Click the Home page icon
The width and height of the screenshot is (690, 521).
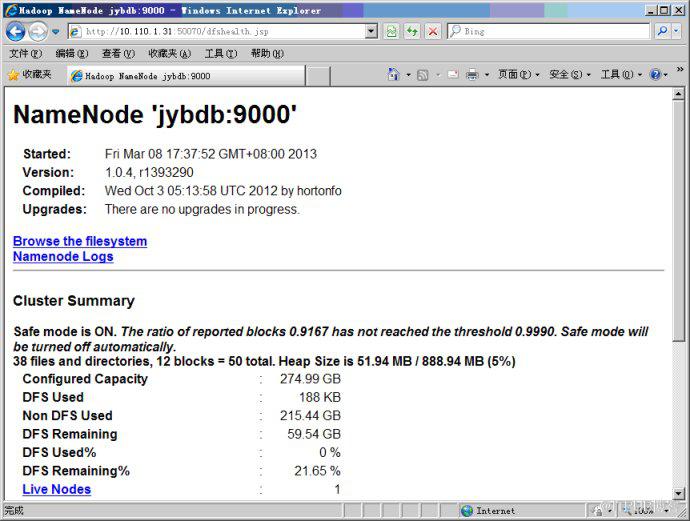pos(393,75)
